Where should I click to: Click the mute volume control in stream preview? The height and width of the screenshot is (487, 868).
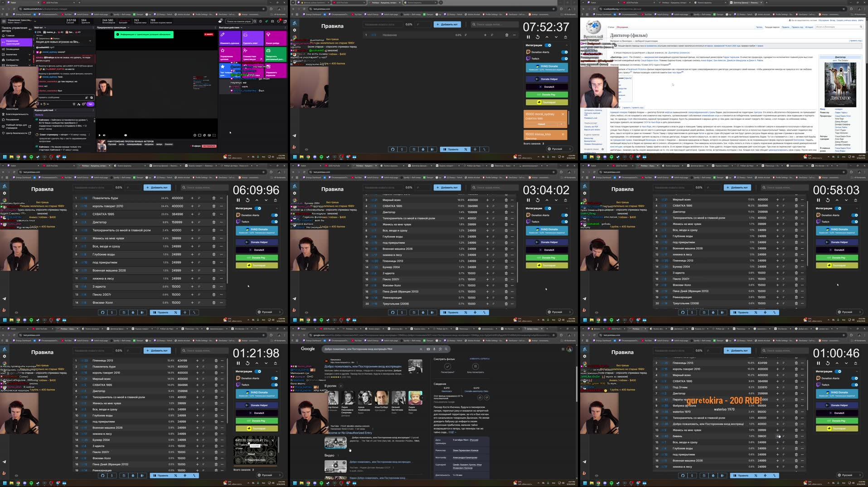pyautogui.click(x=104, y=135)
